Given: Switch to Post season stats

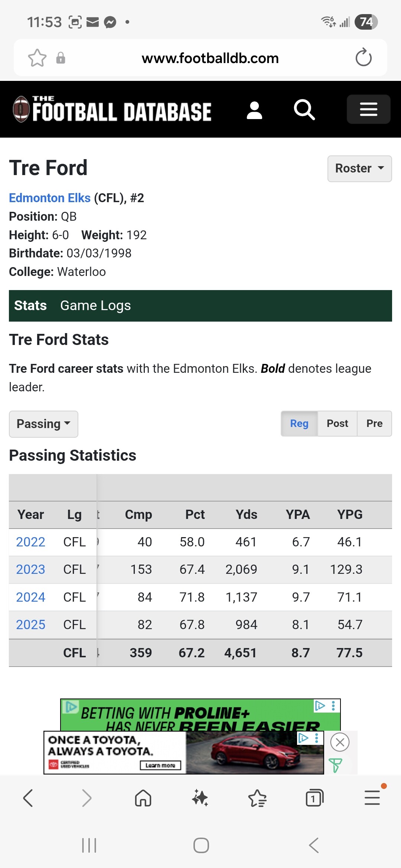Looking at the screenshot, I should click(337, 424).
